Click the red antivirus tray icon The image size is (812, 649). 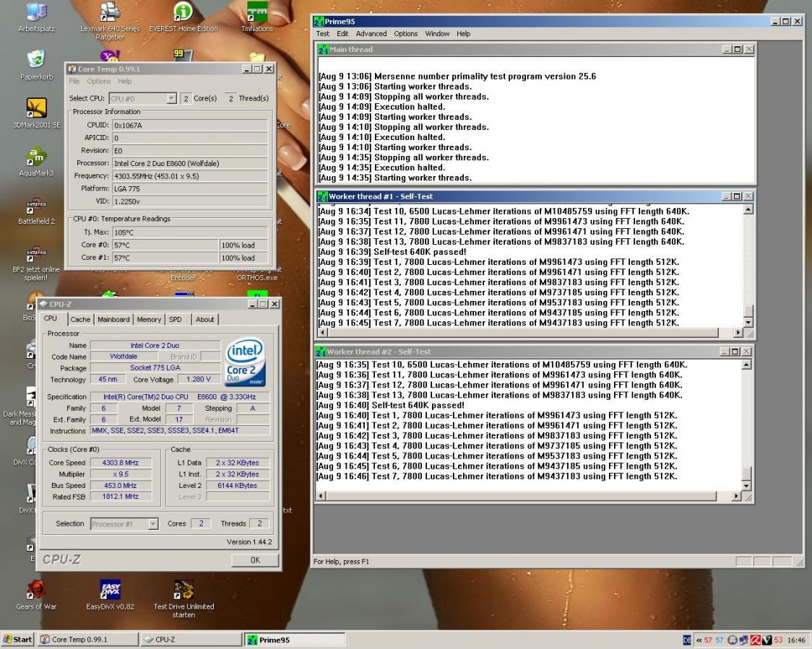[x=756, y=640]
